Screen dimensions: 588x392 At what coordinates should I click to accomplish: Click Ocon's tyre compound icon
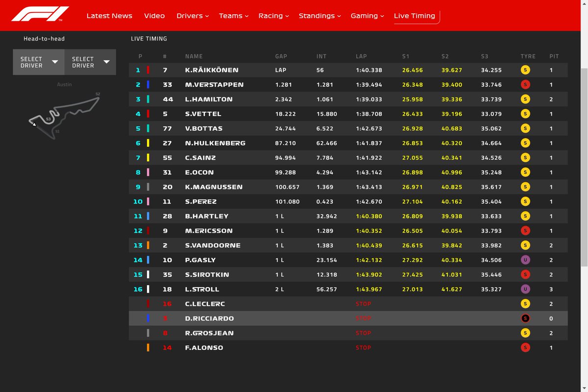pyautogui.click(x=525, y=172)
